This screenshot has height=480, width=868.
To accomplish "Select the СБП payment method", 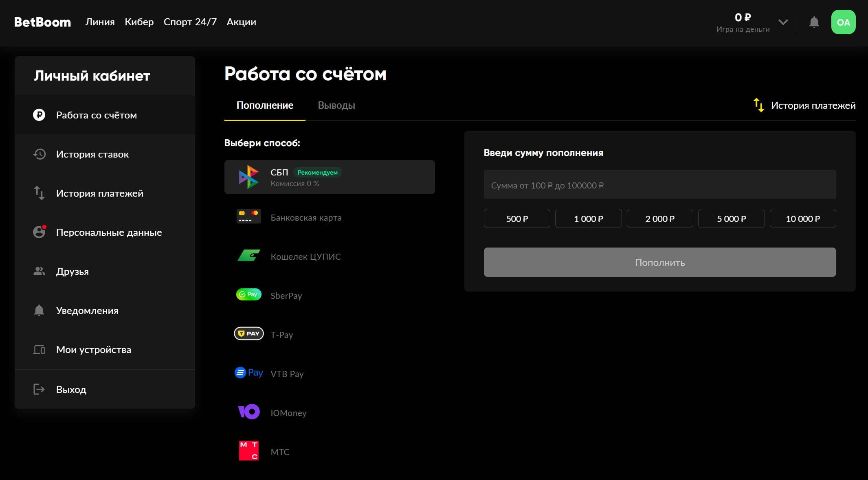I will click(x=330, y=177).
